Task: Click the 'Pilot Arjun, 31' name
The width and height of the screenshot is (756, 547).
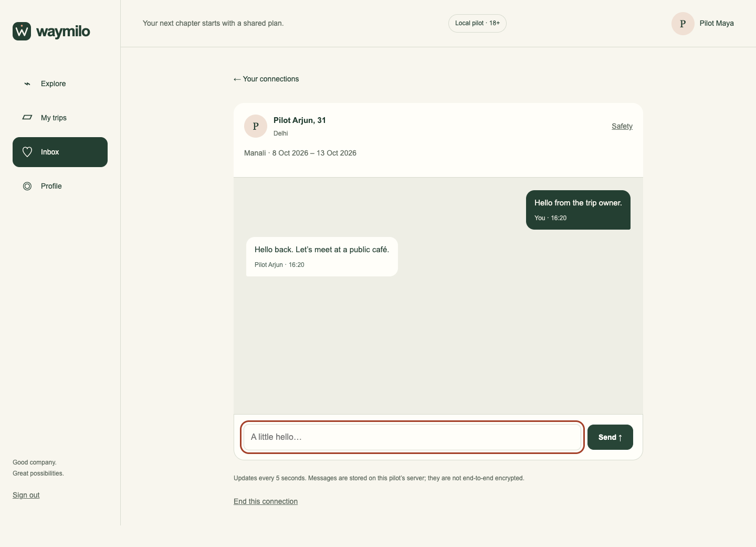Action: [300, 120]
